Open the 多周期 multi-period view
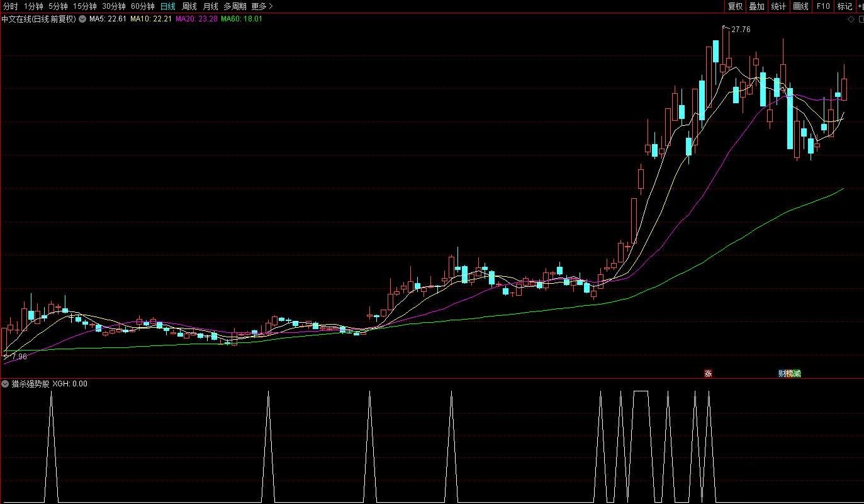The width and height of the screenshot is (864, 504). pos(235,6)
